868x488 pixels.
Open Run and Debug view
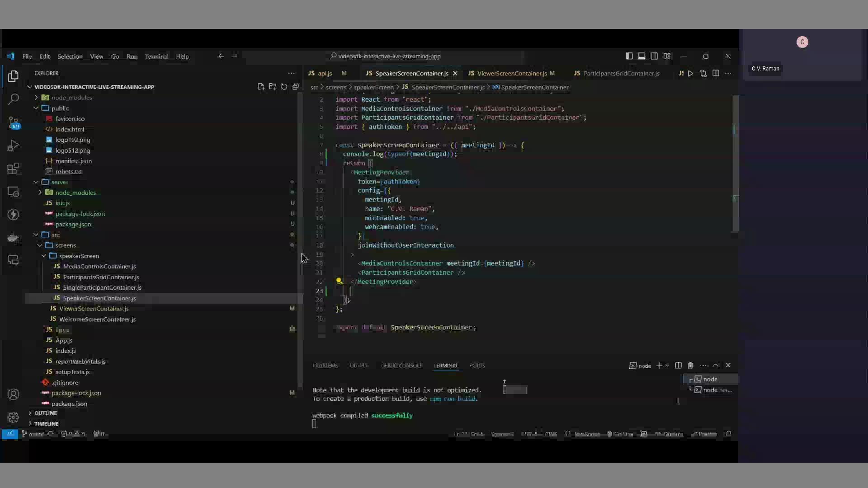tap(13, 145)
